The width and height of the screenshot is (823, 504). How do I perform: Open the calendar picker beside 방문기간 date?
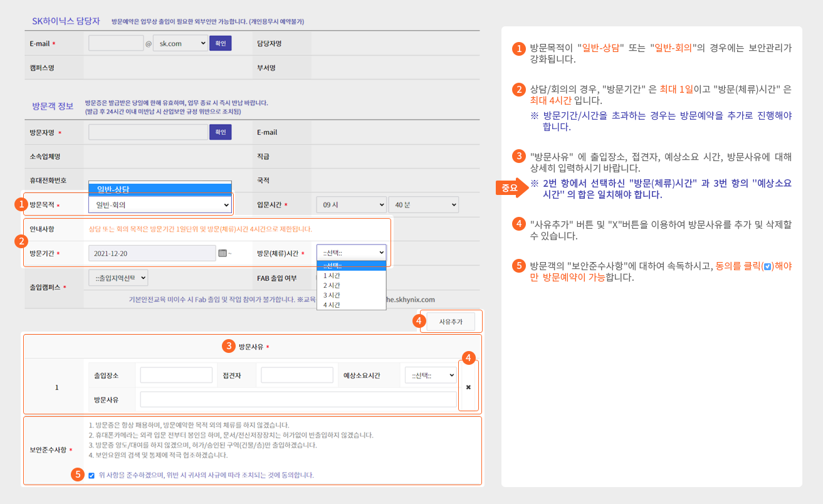(x=222, y=253)
